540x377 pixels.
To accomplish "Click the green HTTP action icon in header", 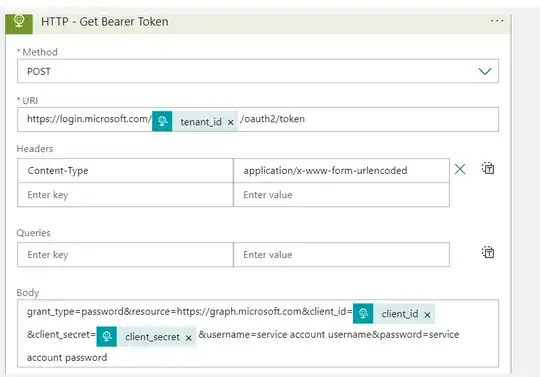I will click(19, 23).
